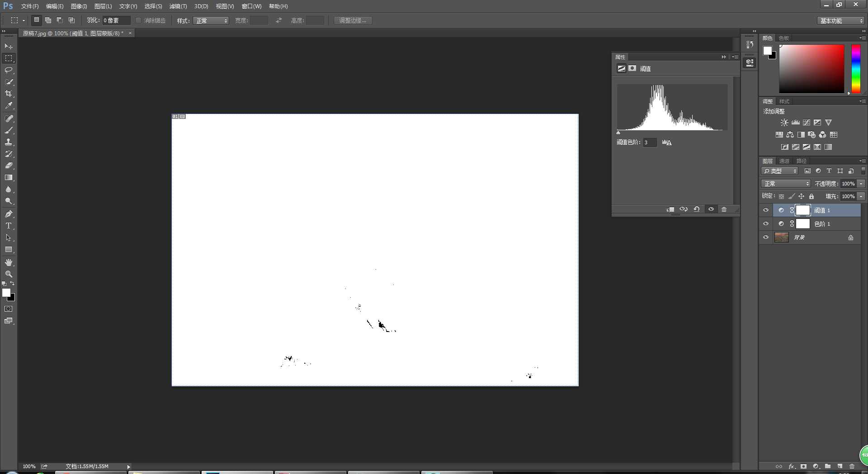This screenshot has height=474, width=868.
Task: Select the Clone Stamp tool
Action: 9,142
